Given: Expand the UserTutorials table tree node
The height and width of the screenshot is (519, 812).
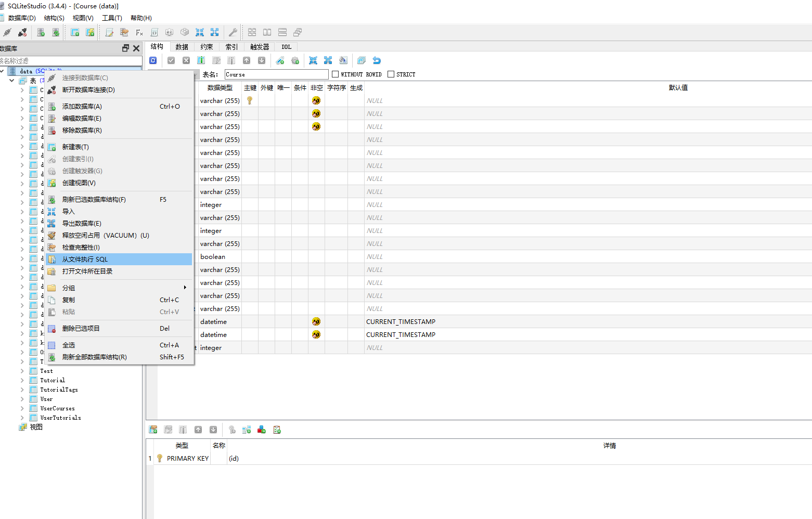Looking at the screenshot, I should (x=22, y=418).
